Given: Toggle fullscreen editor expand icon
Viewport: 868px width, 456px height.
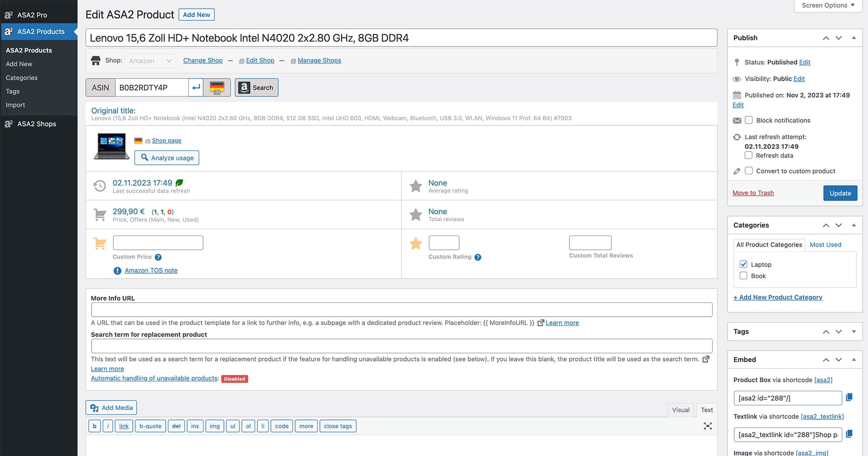Looking at the screenshot, I should coord(707,426).
